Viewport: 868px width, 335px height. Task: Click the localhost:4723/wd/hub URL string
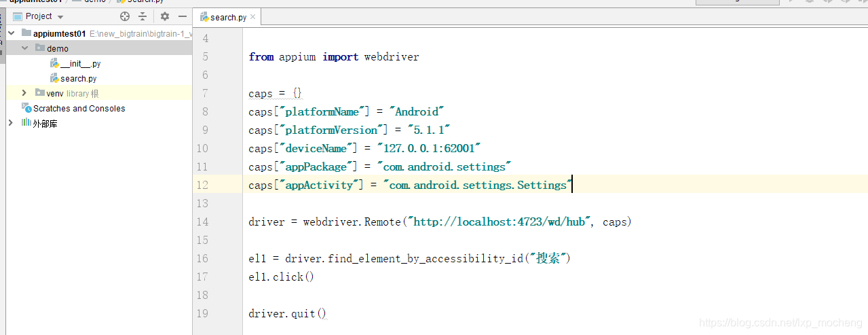point(499,222)
